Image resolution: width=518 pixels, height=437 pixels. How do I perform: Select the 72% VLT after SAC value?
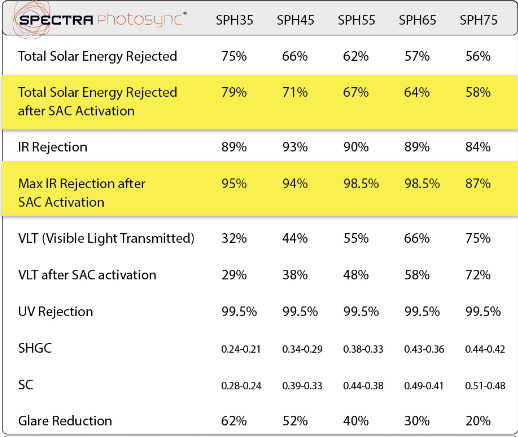478,275
